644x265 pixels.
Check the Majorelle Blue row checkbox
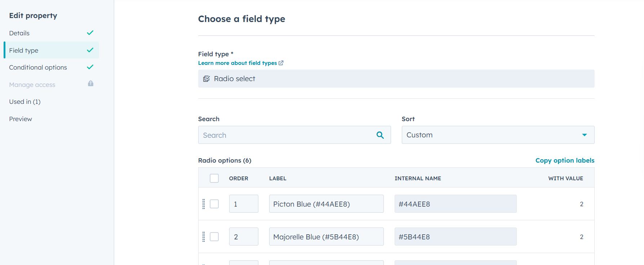click(214, 237)
